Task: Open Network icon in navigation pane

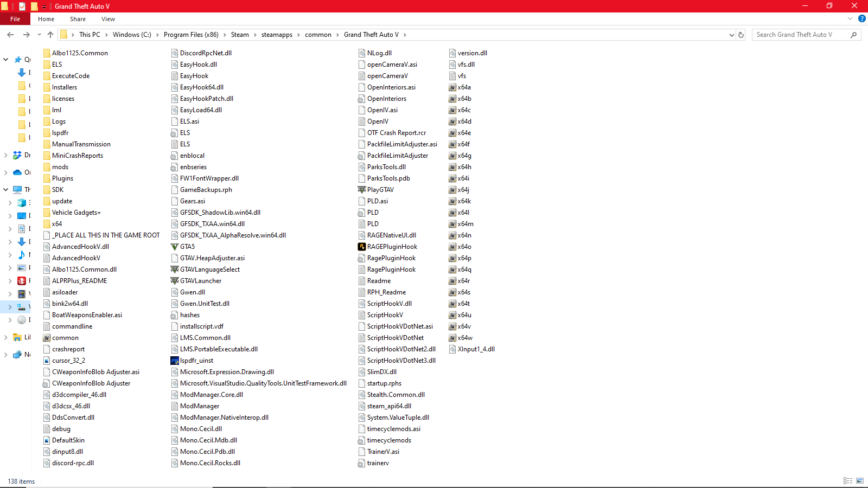Action: pyautogui.click(x=17, y=355)
